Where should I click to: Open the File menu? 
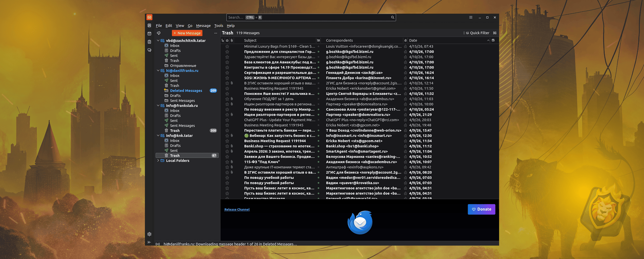point(159,26)
